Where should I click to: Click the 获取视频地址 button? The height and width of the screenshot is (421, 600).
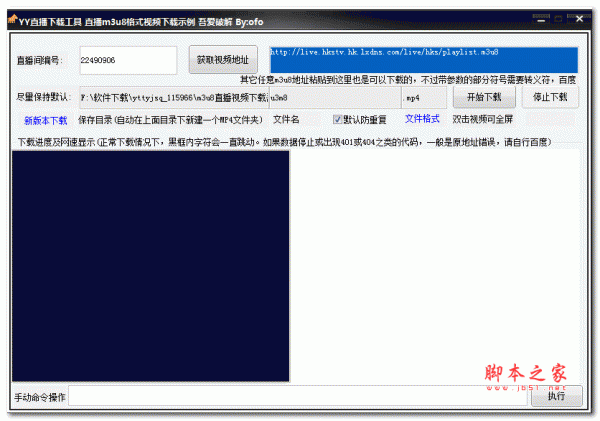(x=223, y=60)
